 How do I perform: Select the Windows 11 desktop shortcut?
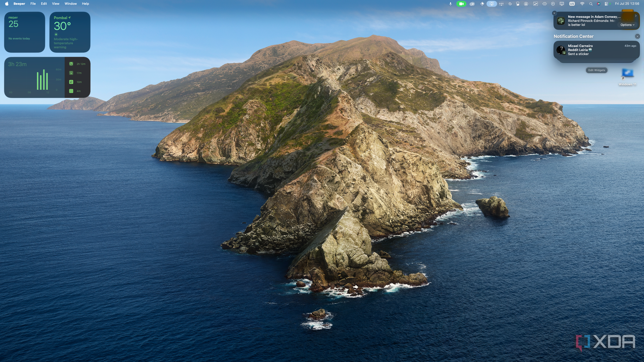pyautogui.click(x=627, y=77)
